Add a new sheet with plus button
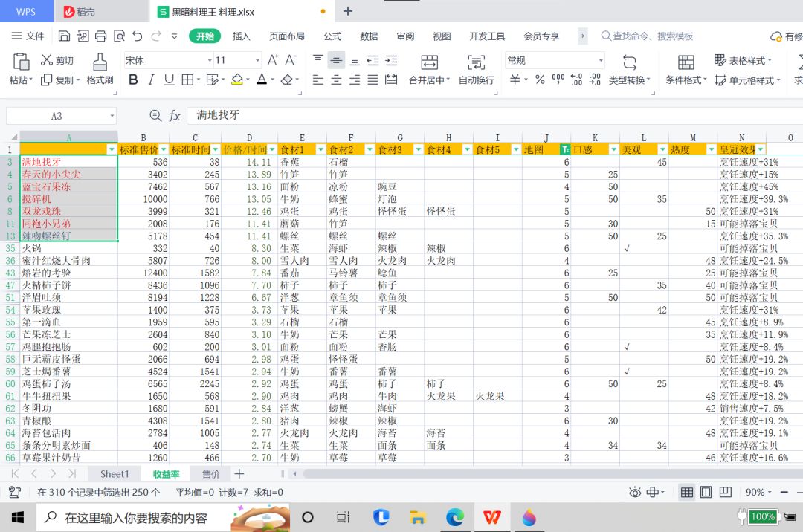 click(239, 473)
